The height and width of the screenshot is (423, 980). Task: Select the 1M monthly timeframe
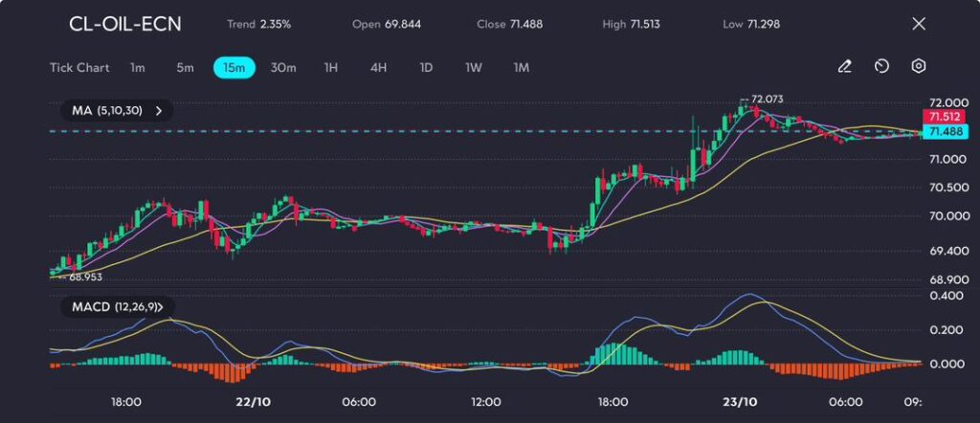click(x=522, y=68)
